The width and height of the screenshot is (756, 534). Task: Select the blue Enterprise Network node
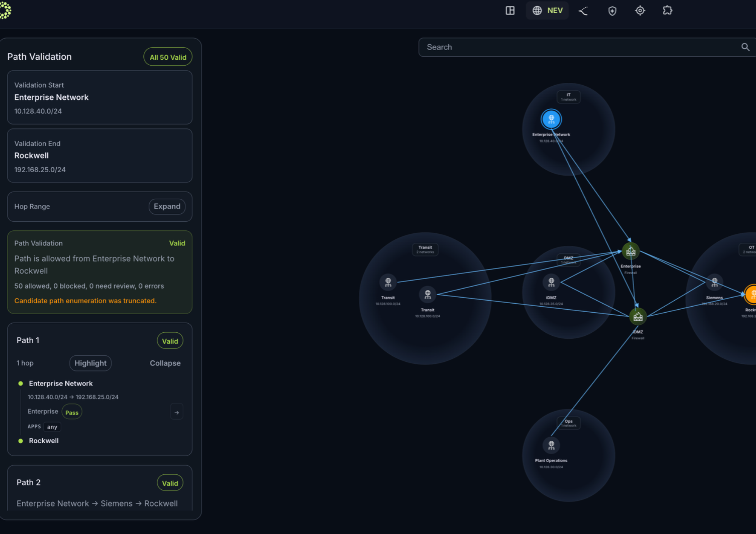pyautogui.click(x=551, y=119)
